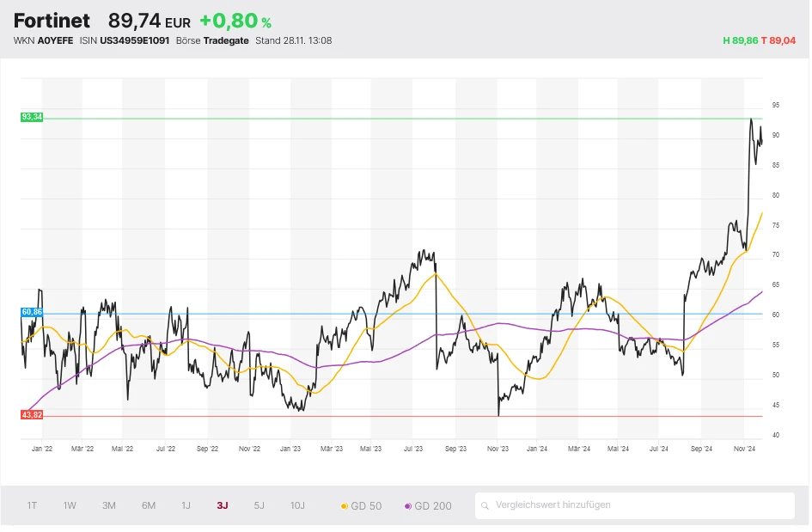Click the search magnifier icon

(x=485, y=505)
